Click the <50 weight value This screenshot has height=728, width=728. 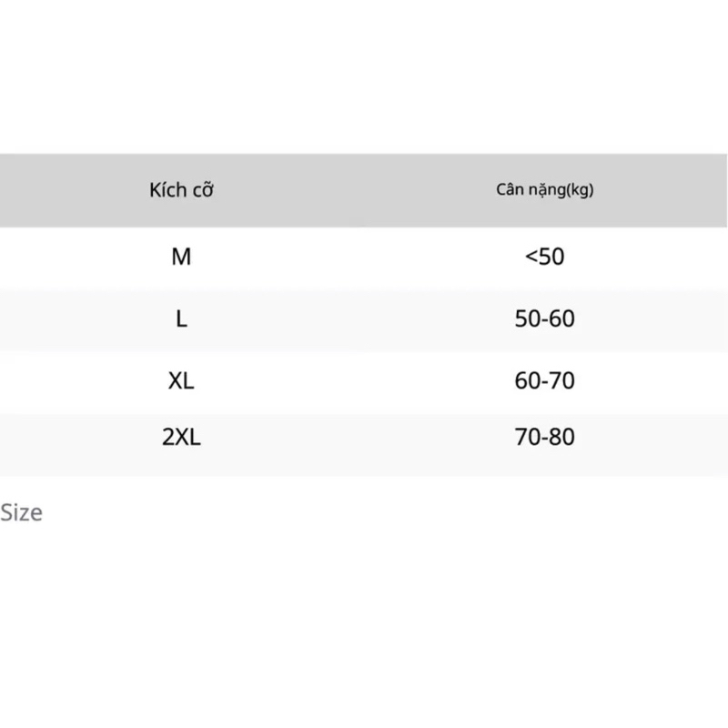(545, 258)
